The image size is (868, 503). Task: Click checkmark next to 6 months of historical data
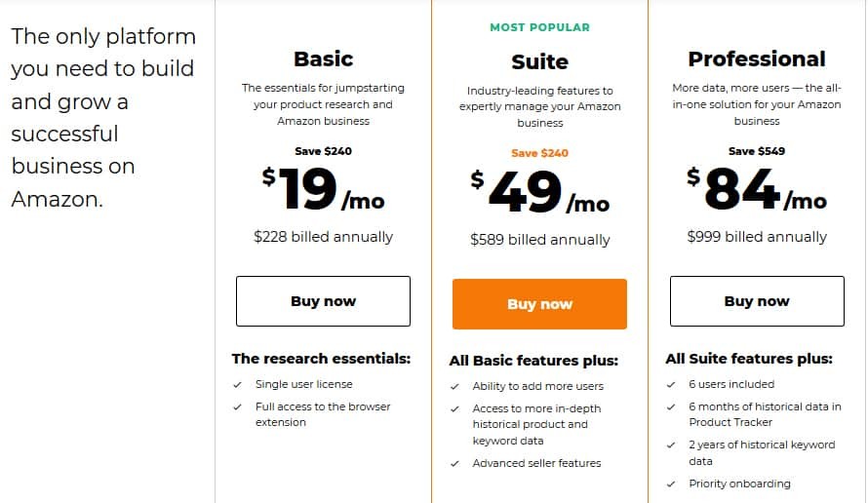point(671,406)
